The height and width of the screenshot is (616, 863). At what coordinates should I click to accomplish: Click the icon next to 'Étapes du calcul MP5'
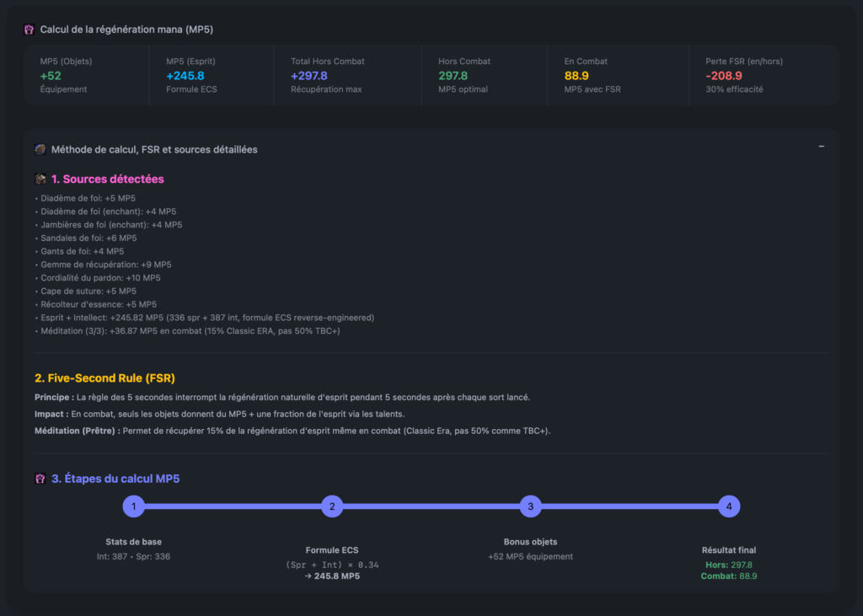(40, 479)
